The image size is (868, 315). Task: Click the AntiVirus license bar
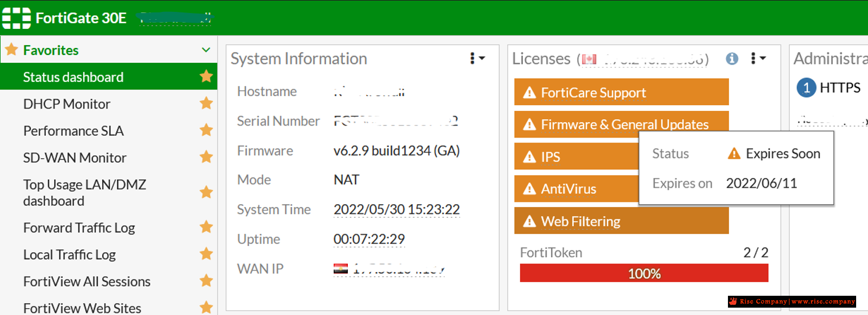click(x=577, y=189)
